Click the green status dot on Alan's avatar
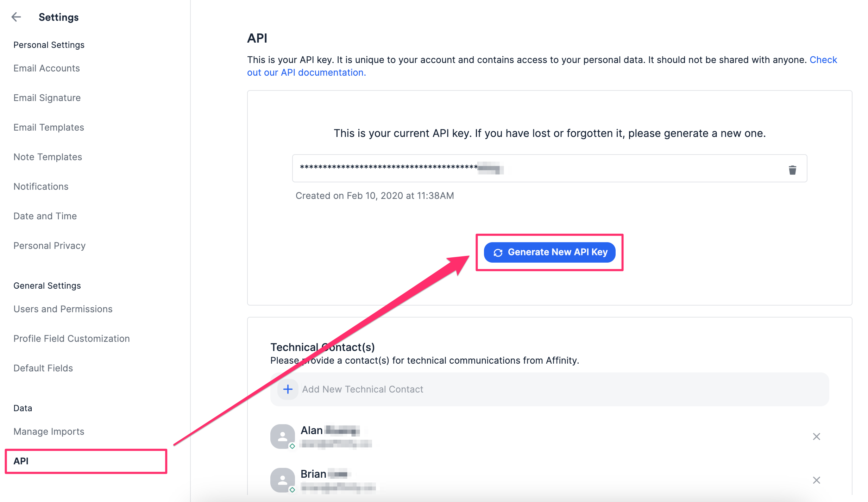This screenshot has width=868, height=502. coord(292,446)
